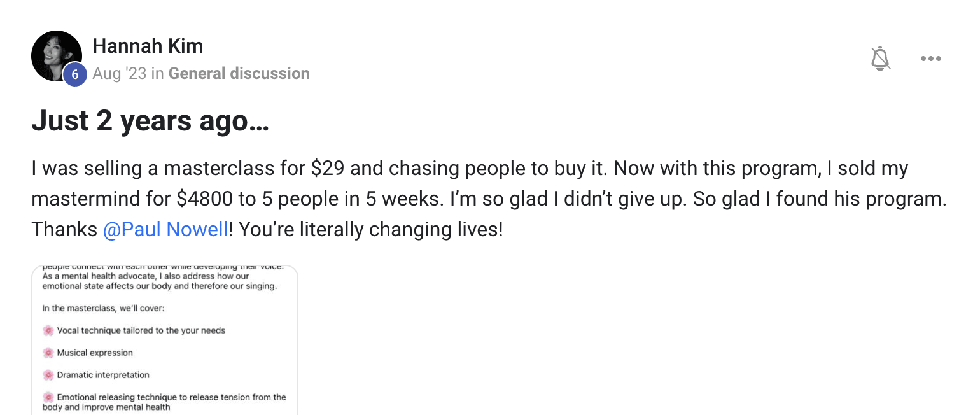Screen dimensions: 980x415
Task: Click the flower icon beside Emotional releasing technique
Action: tap(48, 397)
